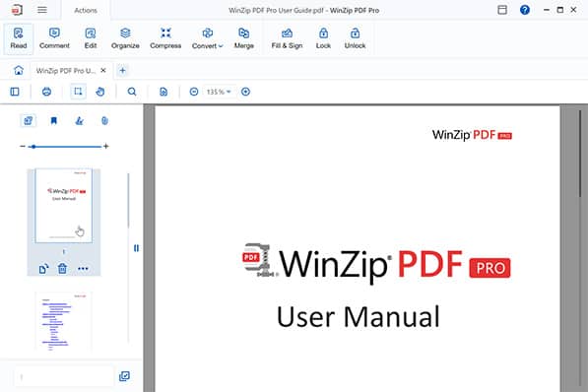Add a new tab with plus button
588x392 pixels.
point(123,70)
